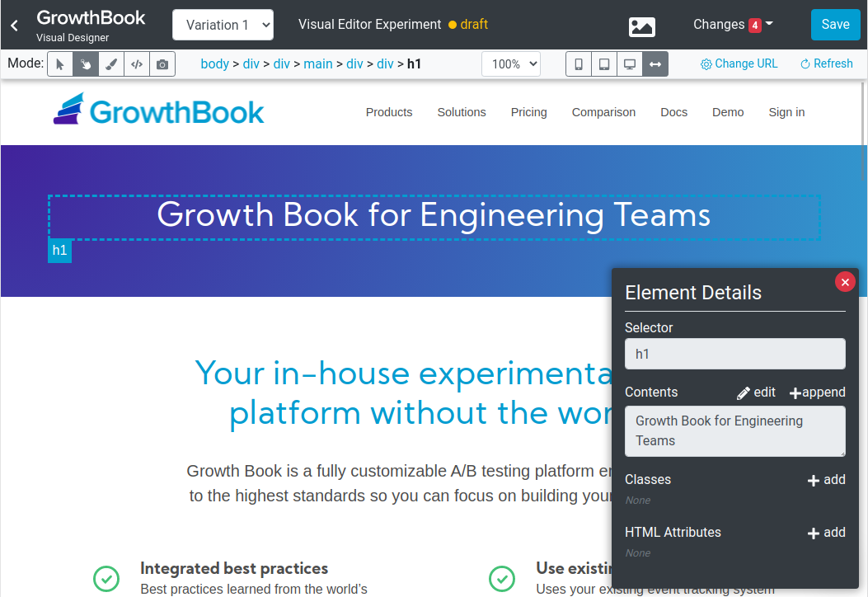868x597 pixels.
Task: Select the full-width responsive viewport
Action: 655,64
